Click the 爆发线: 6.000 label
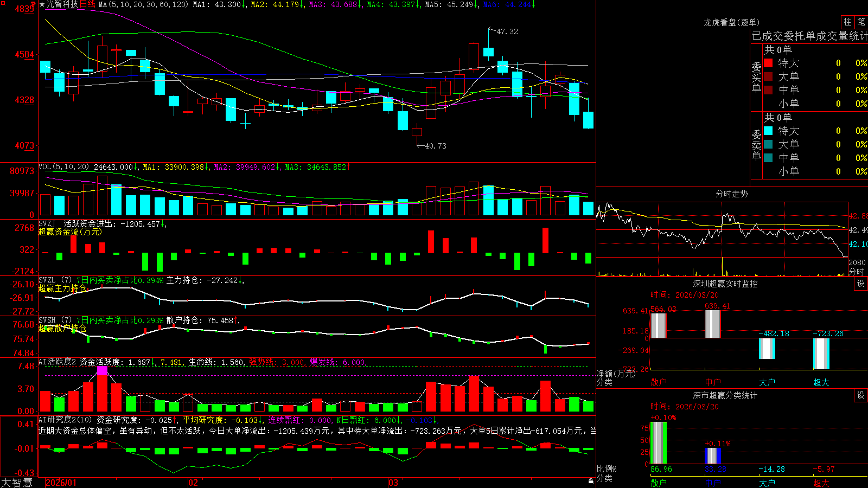Viewport: 868px width, 488px height. [x=338, y=362]
